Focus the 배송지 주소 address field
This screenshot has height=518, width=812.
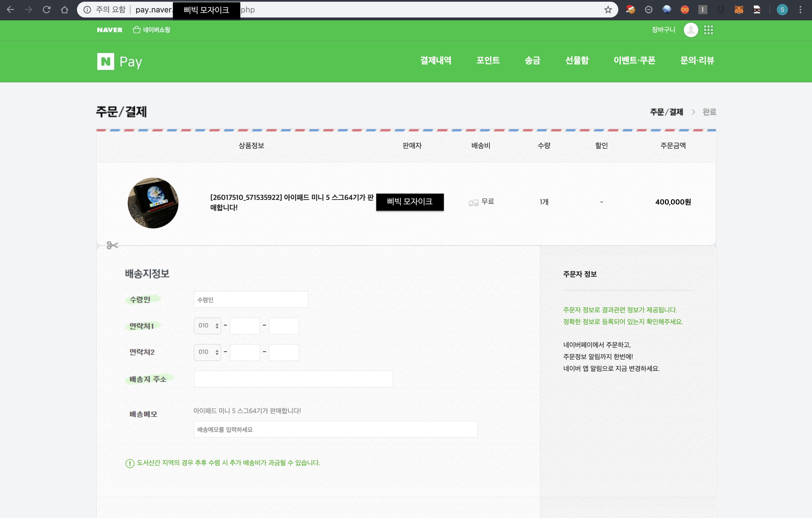pyautogui.click(x=294, y=379)
